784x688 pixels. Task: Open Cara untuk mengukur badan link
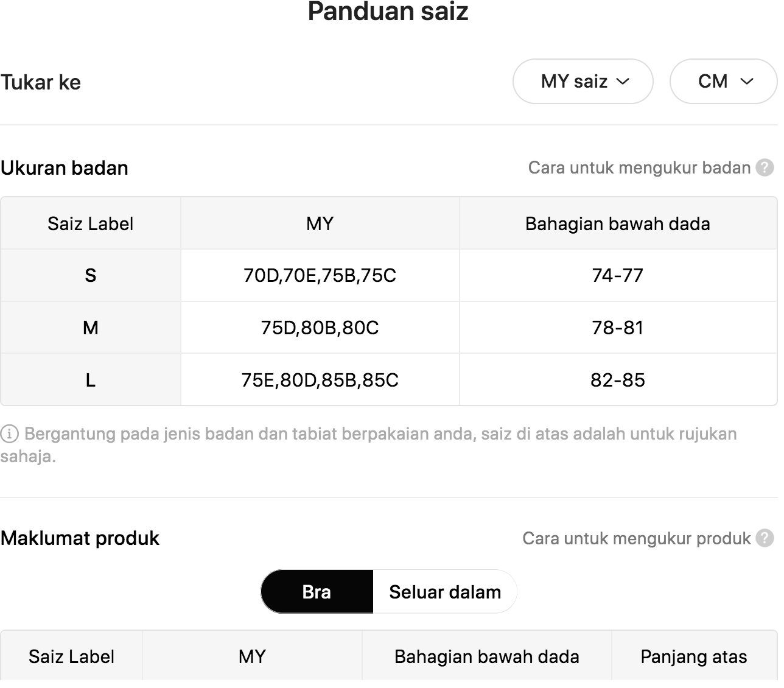[x=639, y=167]
